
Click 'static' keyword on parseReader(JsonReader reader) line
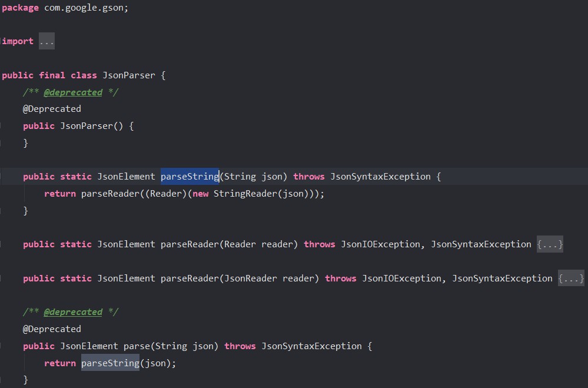pos(76,279)
